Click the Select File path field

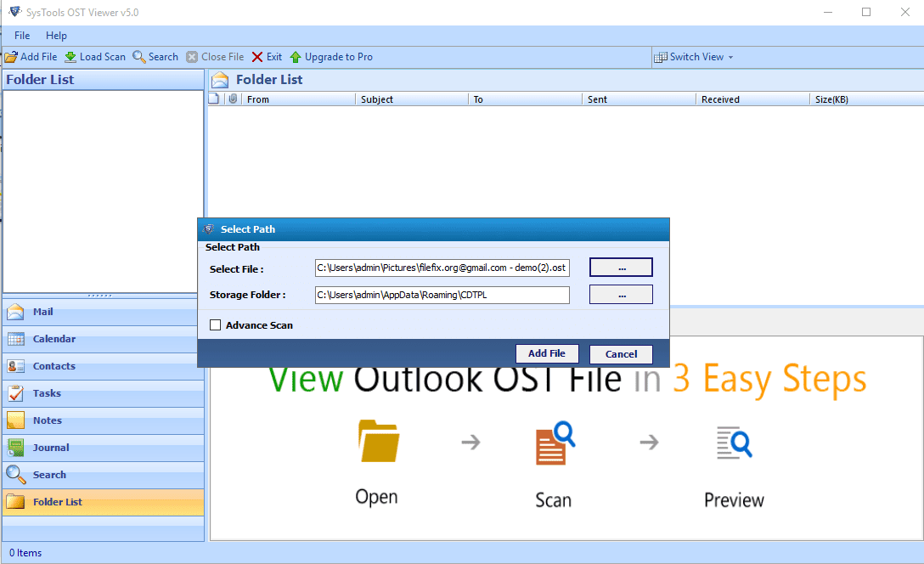pyautogui.click(x=442, y=268)
